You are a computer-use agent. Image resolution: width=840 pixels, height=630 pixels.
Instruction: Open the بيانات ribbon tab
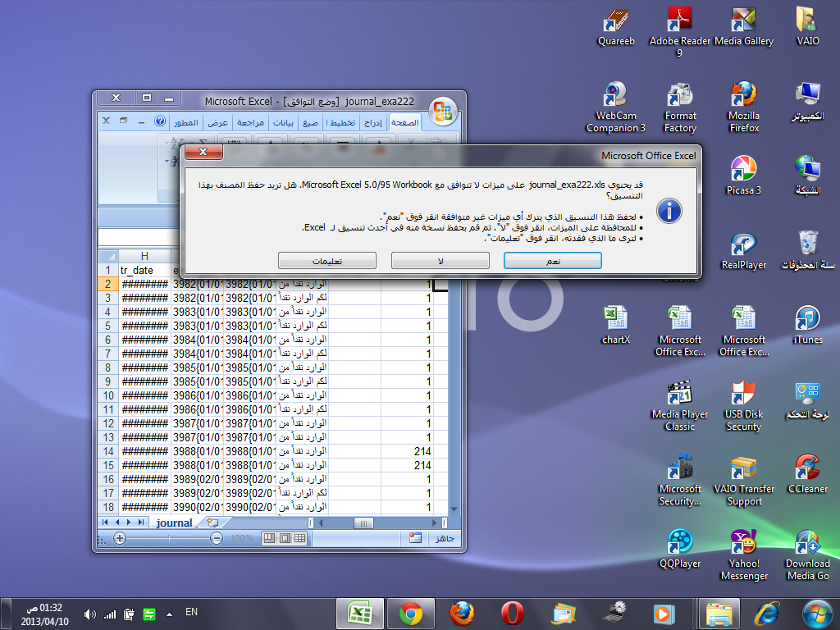pyautogui.click(x=283, y=123)
